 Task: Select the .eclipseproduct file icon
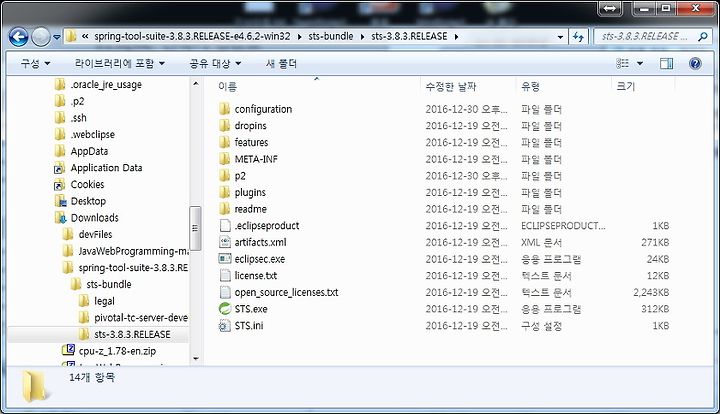tap(225, 225)
